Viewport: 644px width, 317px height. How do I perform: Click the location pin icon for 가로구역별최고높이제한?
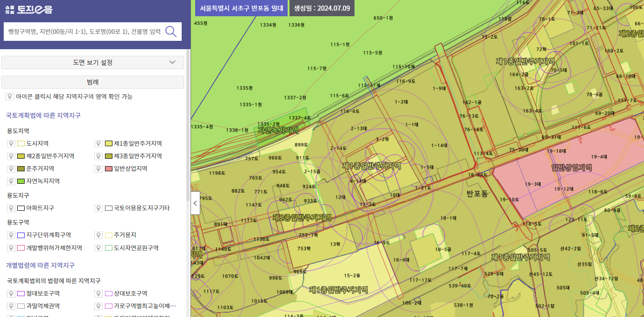98,306
